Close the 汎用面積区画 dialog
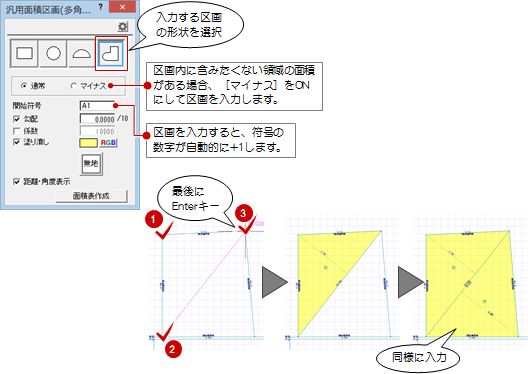528x374 pixels. (x=123, y=7)
